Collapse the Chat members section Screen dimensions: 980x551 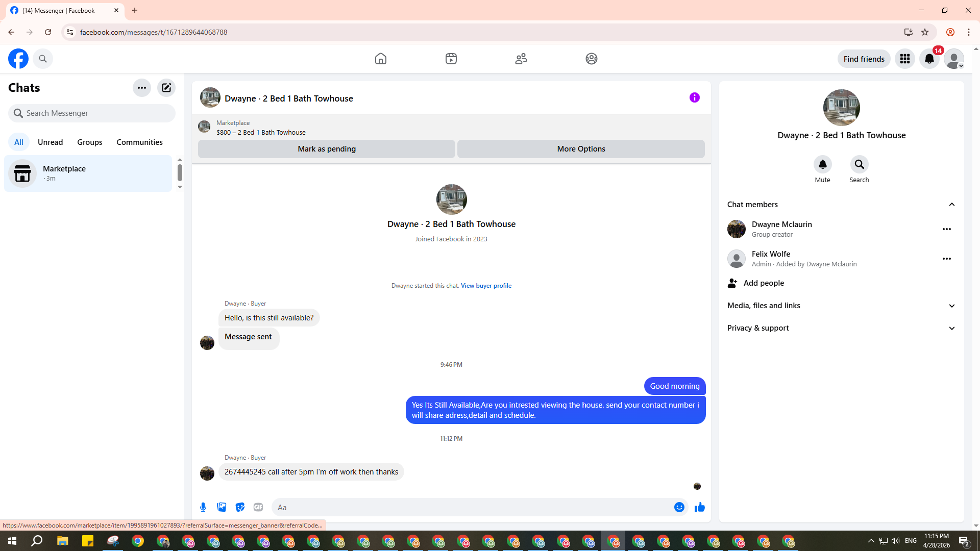tap(951, 205)
